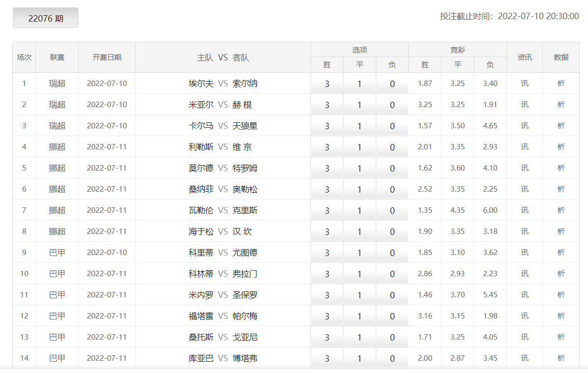The height and width of the screenshot is (373, 588).
Task: Select win option 3 for 科林蒂 VS 弗拉门
Action: 327,274
